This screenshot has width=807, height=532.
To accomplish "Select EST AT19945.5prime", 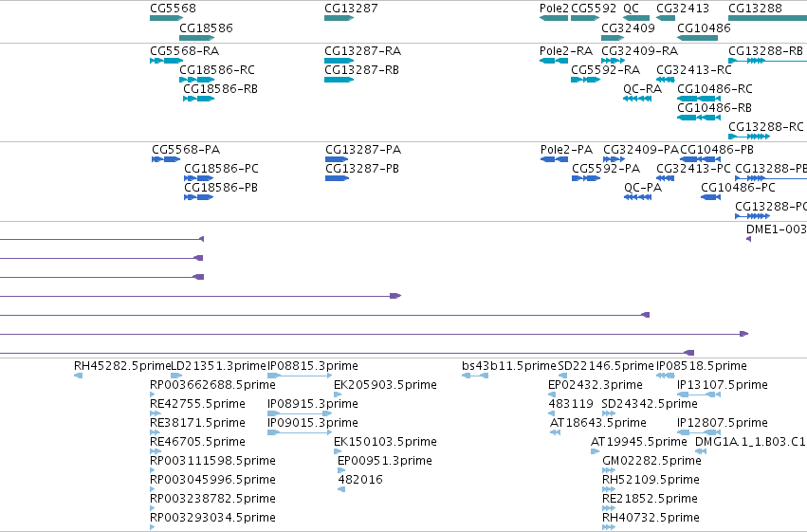I will 639,443.
